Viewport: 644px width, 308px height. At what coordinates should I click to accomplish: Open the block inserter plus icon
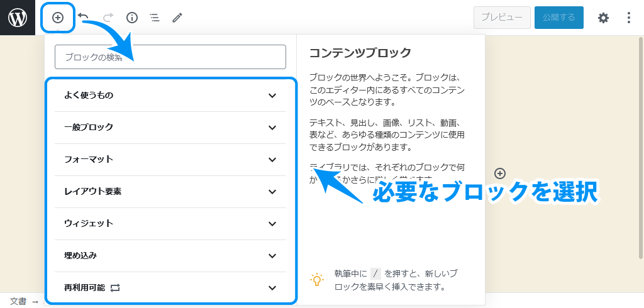tap(58, 18)
